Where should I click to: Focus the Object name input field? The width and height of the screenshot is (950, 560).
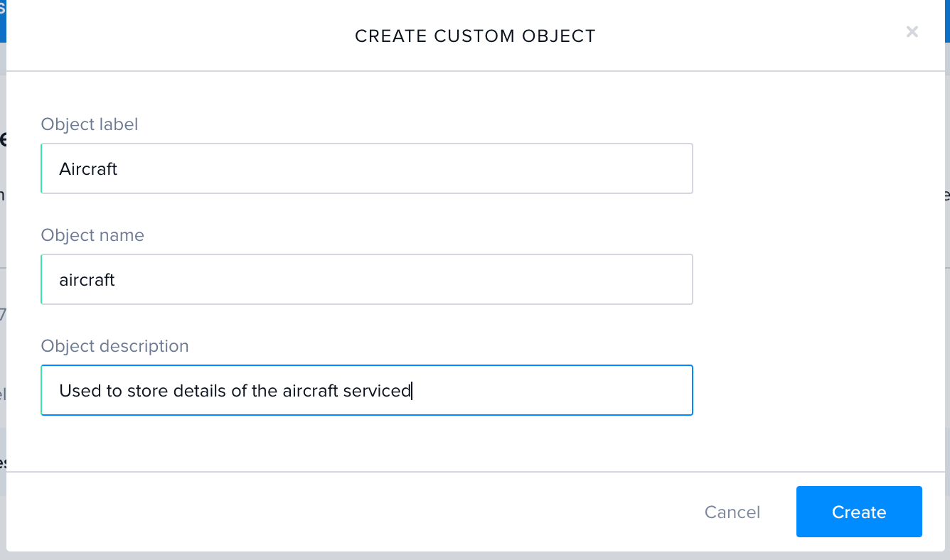pyautogui.click(x=367, y=279)
